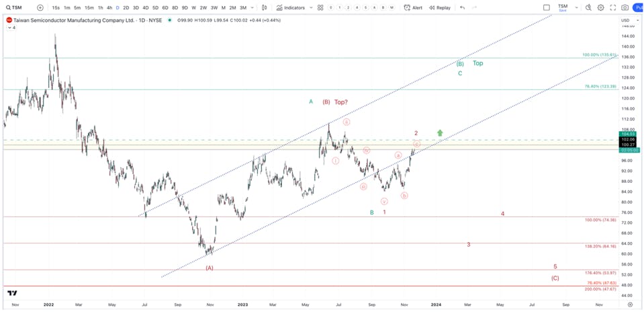This screenshot has height=312, width=644.
Task: Switch to the 9D timeframe
Action: (x=185, y=7)
